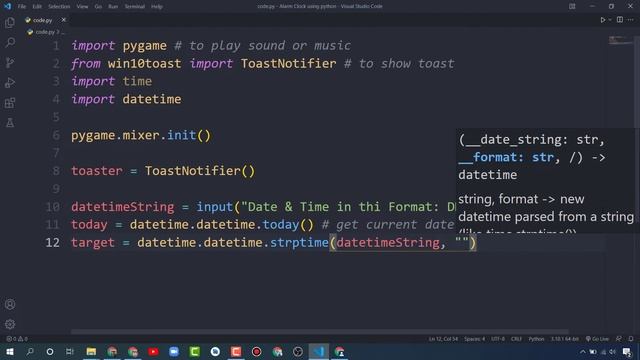Click the horizontal editor scrollbar
This screenshot has height=360, width=640.
pyautogui.click(x=320, y=332)
